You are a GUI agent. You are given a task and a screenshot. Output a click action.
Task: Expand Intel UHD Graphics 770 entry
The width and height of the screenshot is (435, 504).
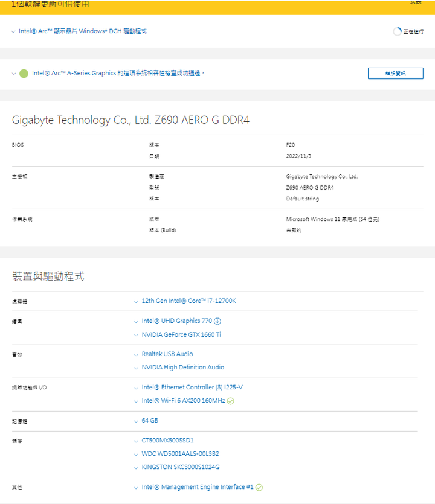(x=136, y=322)
